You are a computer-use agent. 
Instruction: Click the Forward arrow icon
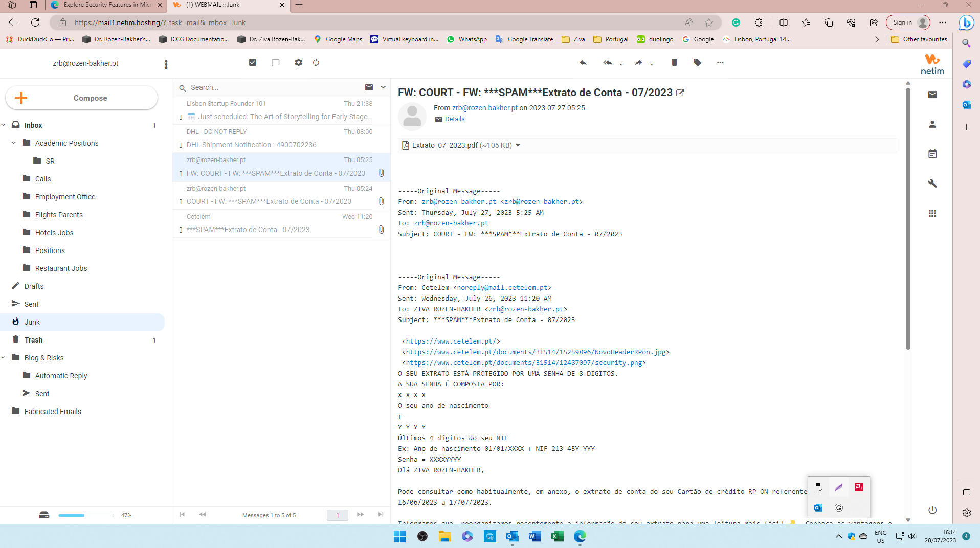coord(638,63)
